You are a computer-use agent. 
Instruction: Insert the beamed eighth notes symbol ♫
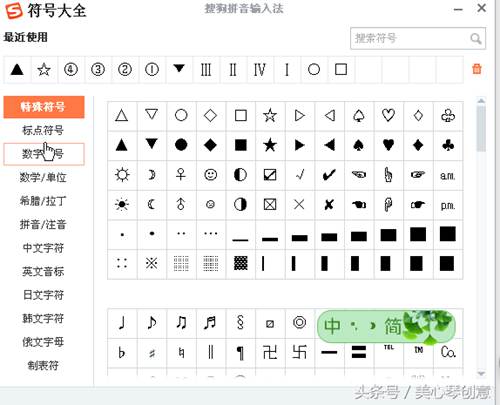[x=181, y=323]
